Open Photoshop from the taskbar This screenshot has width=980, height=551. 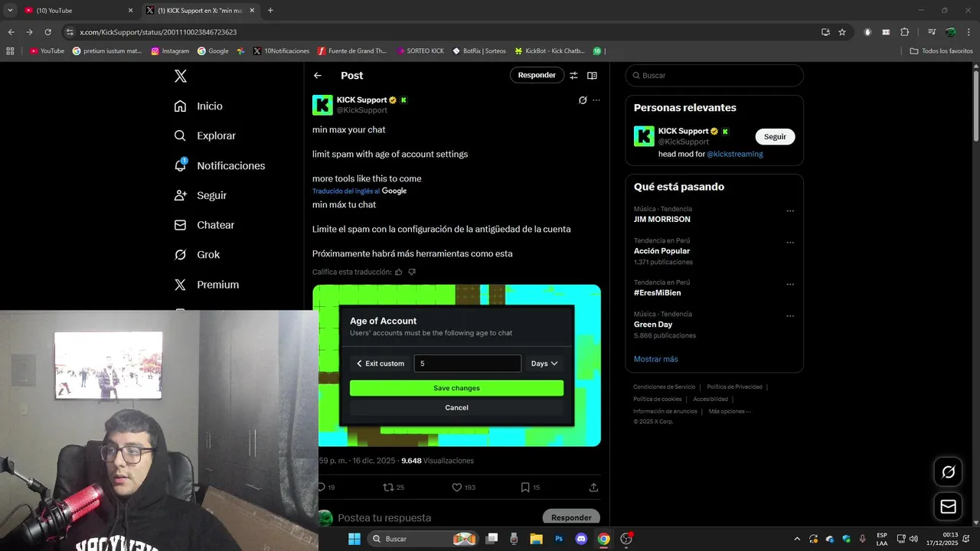[x=559, y=539]
